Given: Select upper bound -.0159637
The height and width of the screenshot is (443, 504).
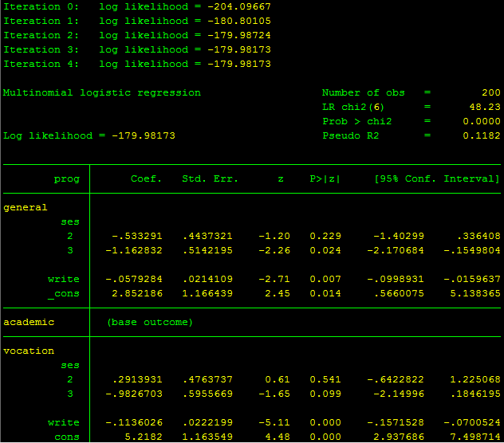Looking at the screenshot, I should coord(472,279).
